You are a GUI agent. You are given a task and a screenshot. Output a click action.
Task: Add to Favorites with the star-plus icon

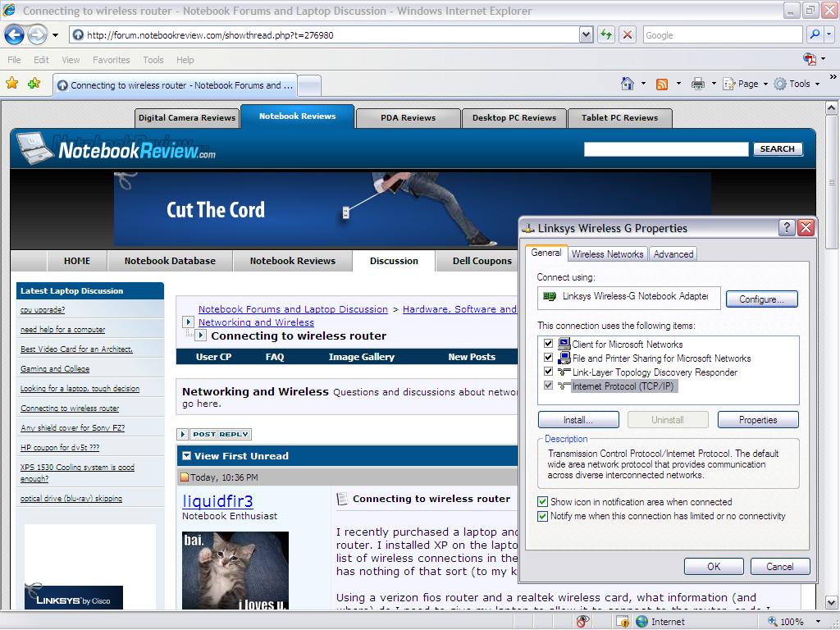(x=34, y=83)
